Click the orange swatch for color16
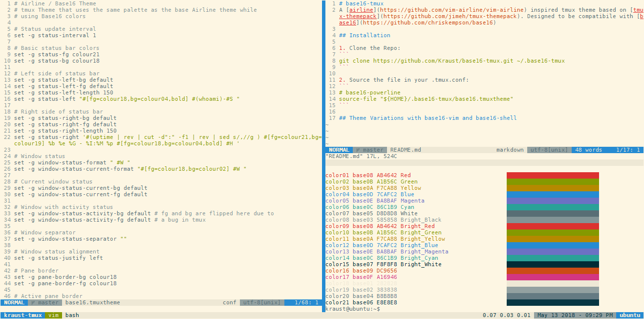Screen dimensions: 644x319 (x=553, y=271)
